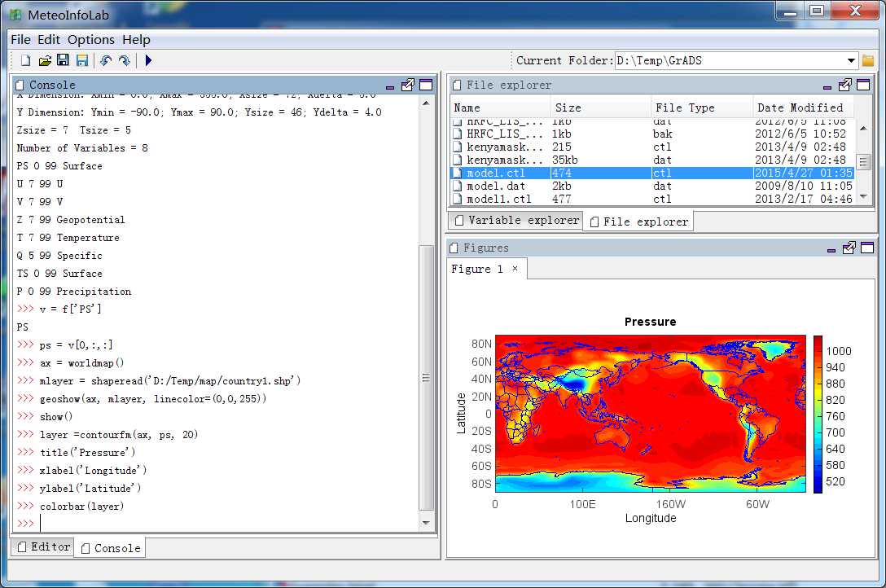Viewport: 886px width, 588px height.
Task: Sort files by Name column header
Action: click(501, 108)
